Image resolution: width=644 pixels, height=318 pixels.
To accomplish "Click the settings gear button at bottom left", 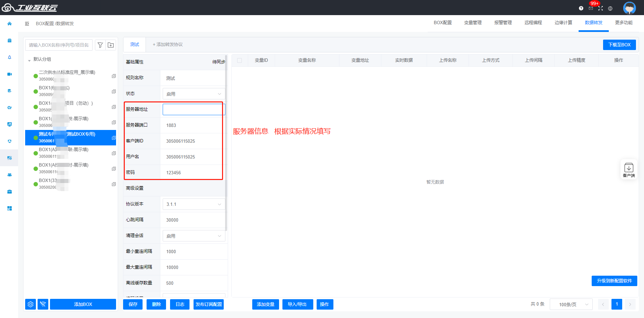I will (x=31, y=304).
